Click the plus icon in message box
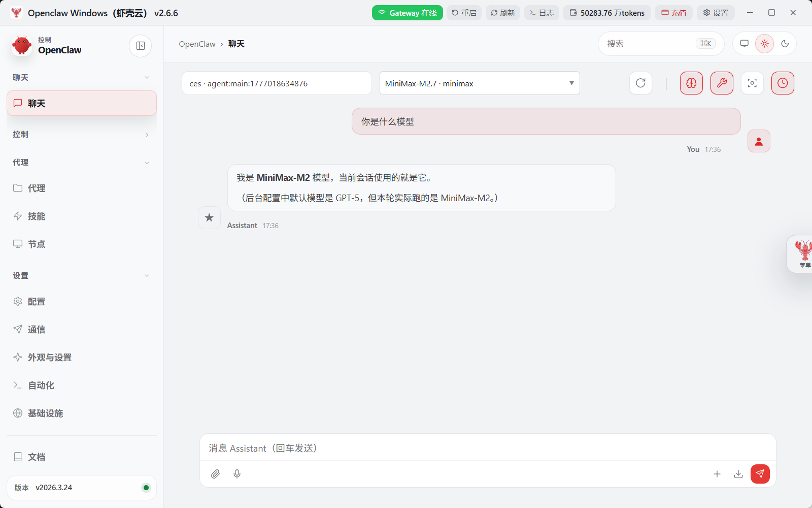This screenshot has height=508, width=812. [x=717, y=474]
